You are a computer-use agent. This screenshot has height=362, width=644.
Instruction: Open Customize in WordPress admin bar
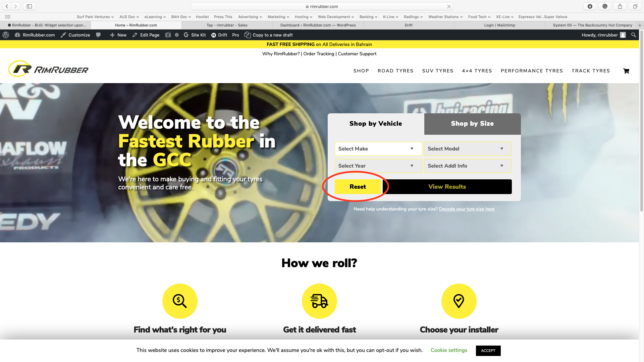coord(75,35)
